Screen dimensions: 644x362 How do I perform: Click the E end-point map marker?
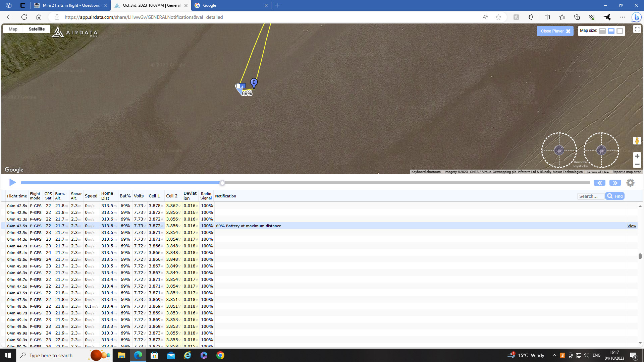point(254,82)
